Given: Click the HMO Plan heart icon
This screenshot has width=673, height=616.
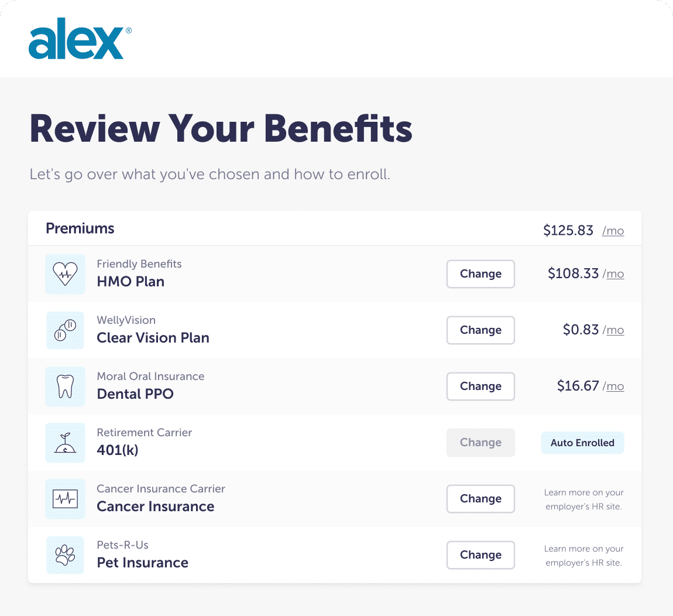Looking at the screenshot, I should click(x=65, y=274).
